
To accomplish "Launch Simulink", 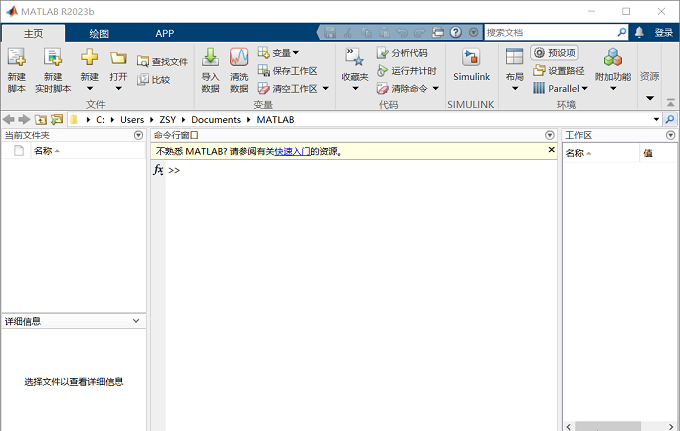I will pyautogui.click(x=471, y=65).
